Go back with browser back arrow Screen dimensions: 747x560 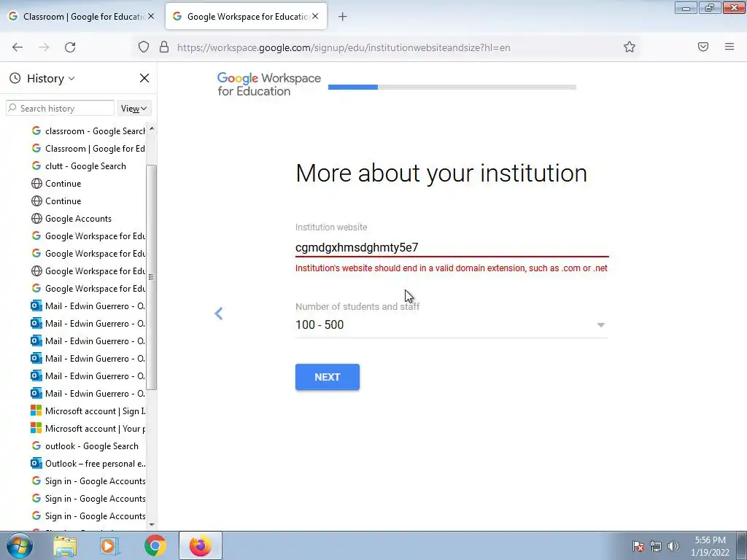18,47
